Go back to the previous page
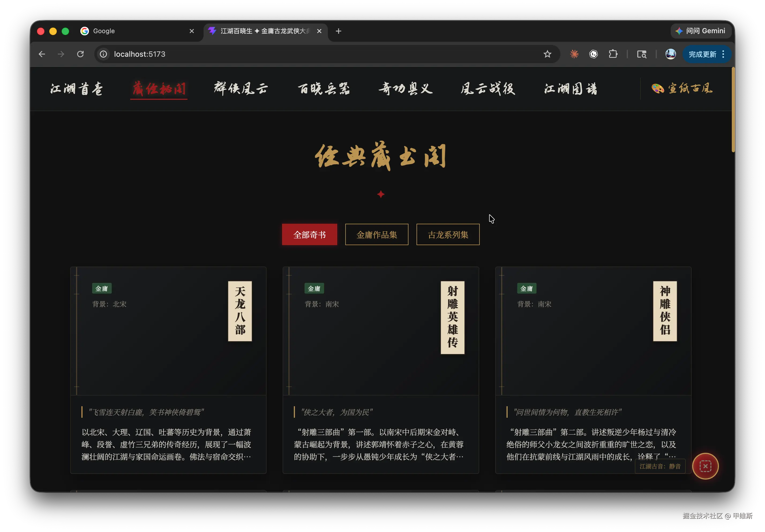 (42, 54)
